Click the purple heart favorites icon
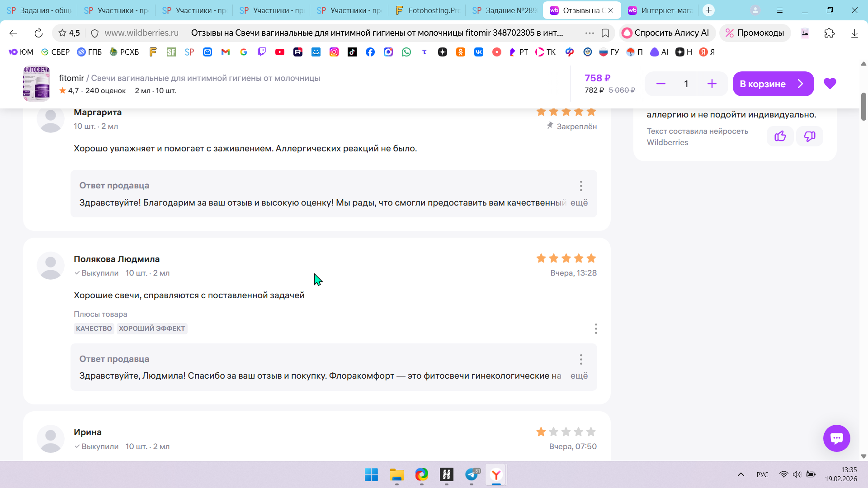The height and width of the screenshot is (488, 868). point(830,84)
